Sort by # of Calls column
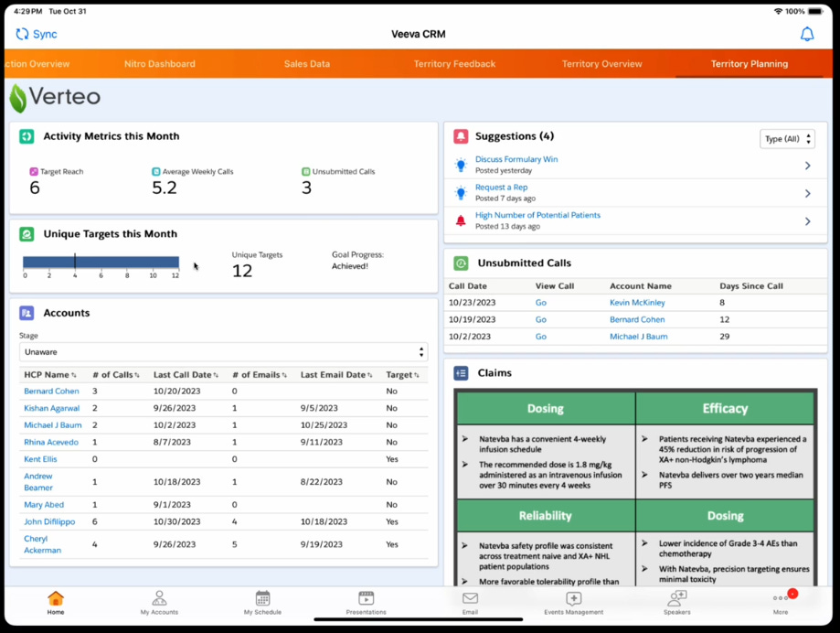The image size is (840, 633). click(x=116, y=375)
